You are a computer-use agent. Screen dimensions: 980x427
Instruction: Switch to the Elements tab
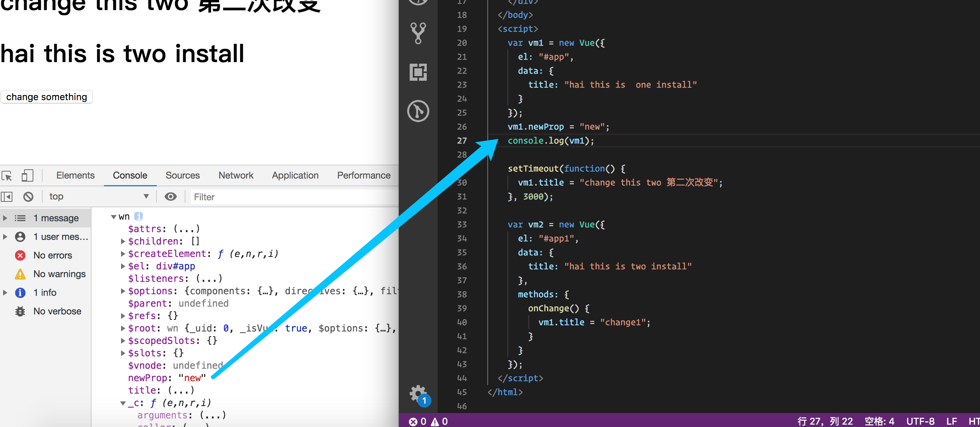tap(75, 175)
